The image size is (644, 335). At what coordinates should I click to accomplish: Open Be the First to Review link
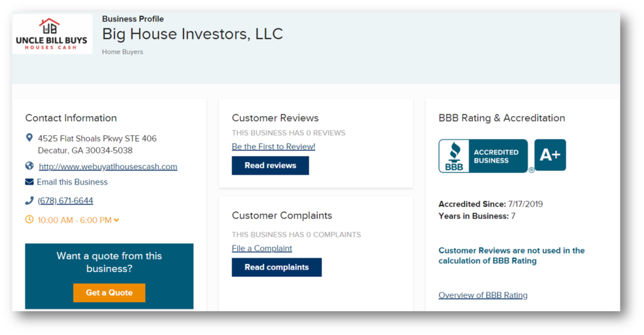point(273,147)
